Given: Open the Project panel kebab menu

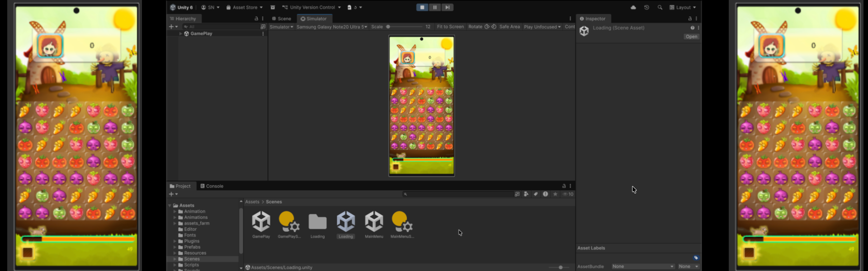Looking at the screenshot, I should tap(571, 186).
